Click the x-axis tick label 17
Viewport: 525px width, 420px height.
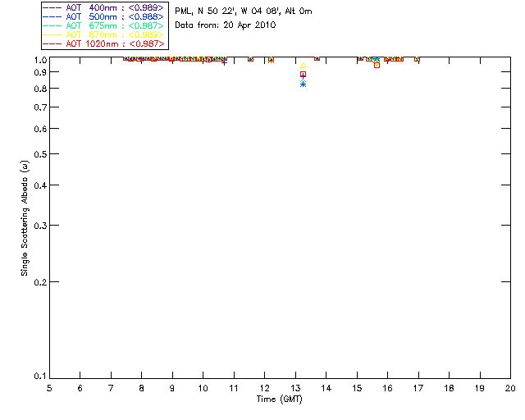coord(418,388)
